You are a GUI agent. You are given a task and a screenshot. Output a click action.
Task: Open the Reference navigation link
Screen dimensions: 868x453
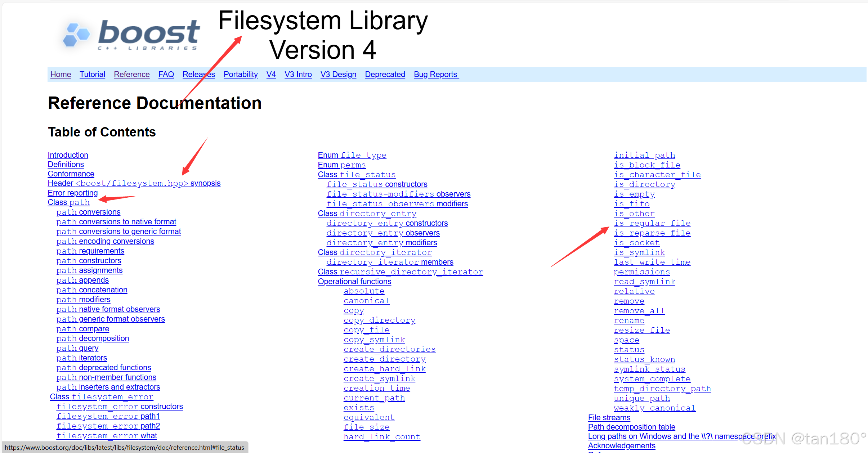coord(132,75)
